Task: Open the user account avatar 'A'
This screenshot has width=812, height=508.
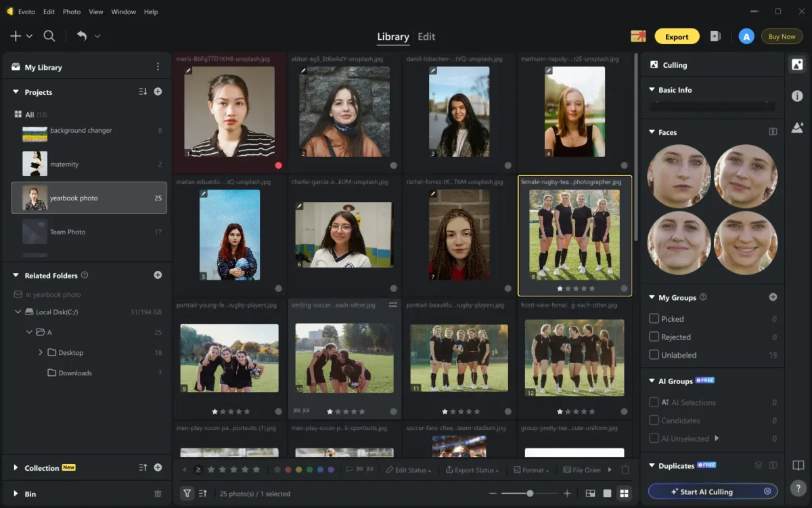Action: point(746,37)
